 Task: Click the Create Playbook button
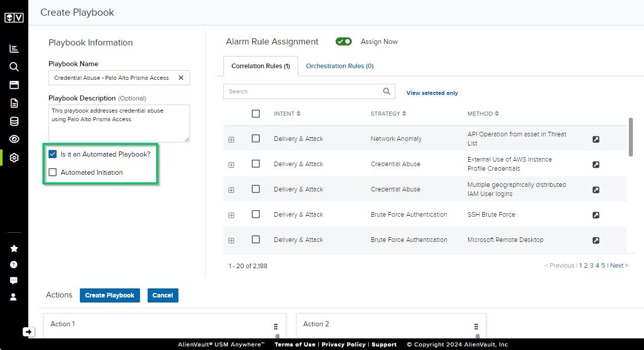point(110,295)
